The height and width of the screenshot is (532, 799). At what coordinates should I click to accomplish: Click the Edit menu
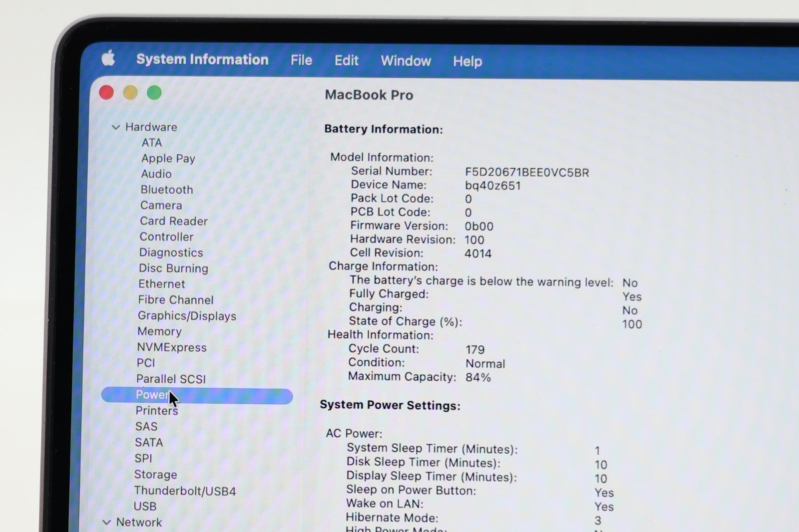pos(346,60)
